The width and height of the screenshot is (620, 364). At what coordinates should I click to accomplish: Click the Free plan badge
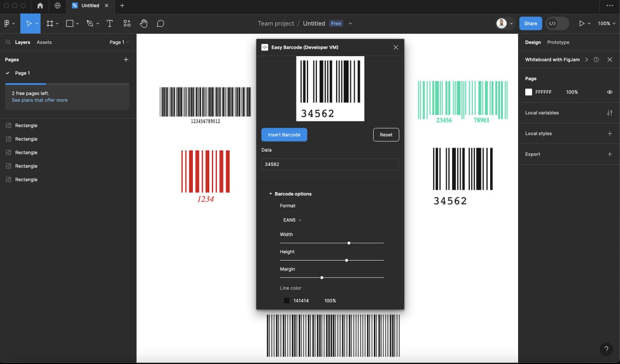coord(336,23)
